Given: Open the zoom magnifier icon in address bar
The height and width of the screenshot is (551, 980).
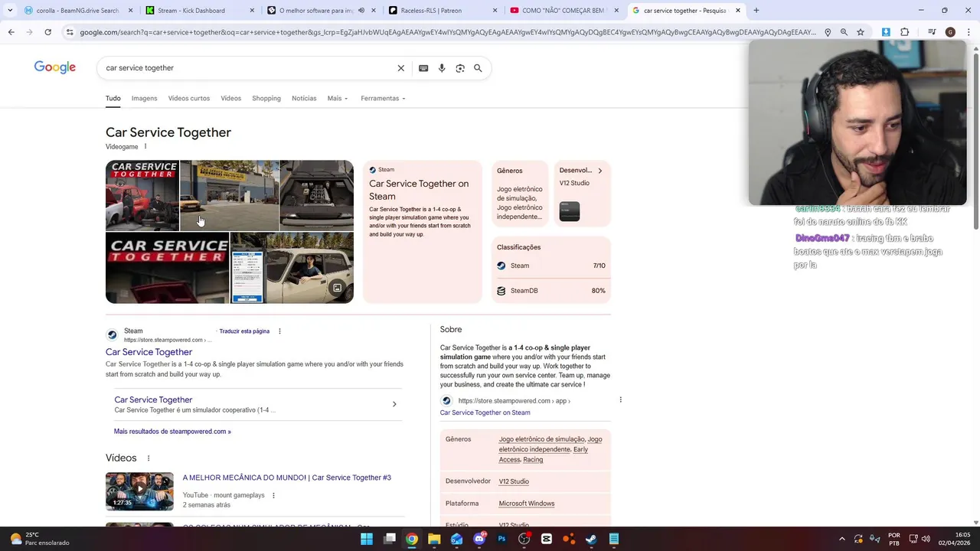Looking at the screenshot, I should [844, 32].
